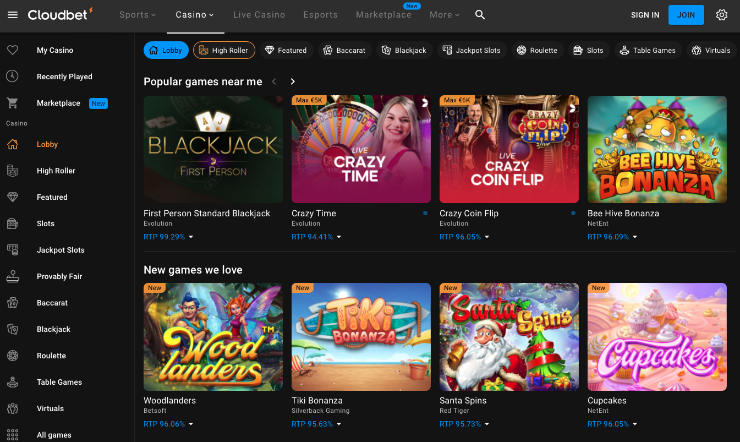Open Crazy Coin Flip game thumbnail
Image resolution: width=740 pixels, height=442 pixels.
(509, 149)
